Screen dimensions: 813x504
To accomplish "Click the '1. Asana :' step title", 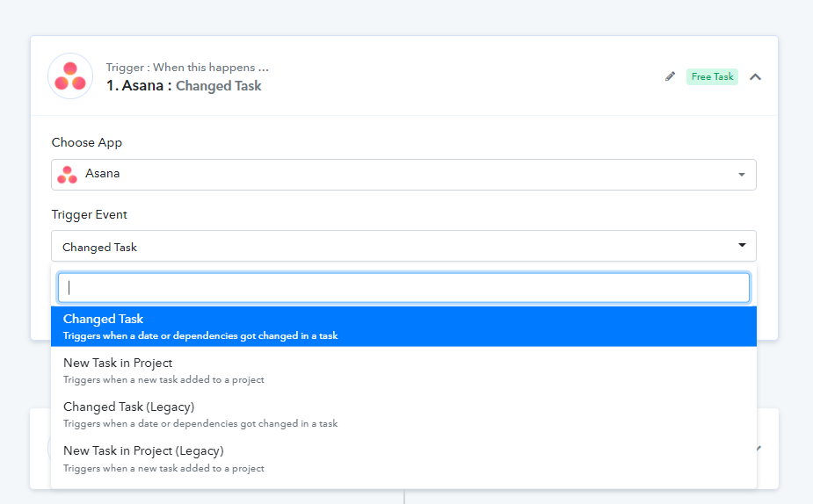I will [139, 85].
